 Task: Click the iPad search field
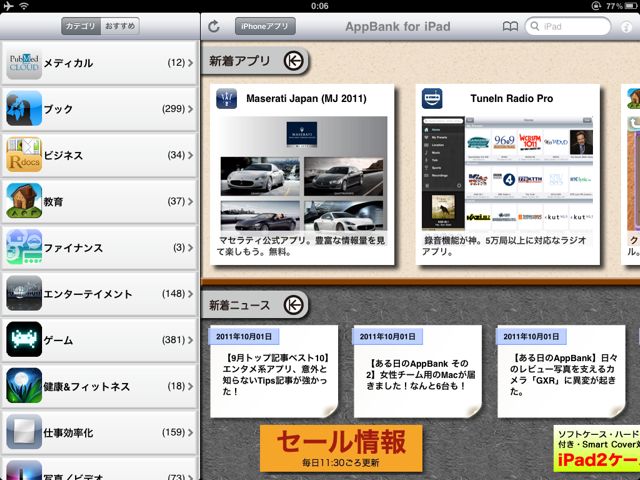[x=568, y=27]
